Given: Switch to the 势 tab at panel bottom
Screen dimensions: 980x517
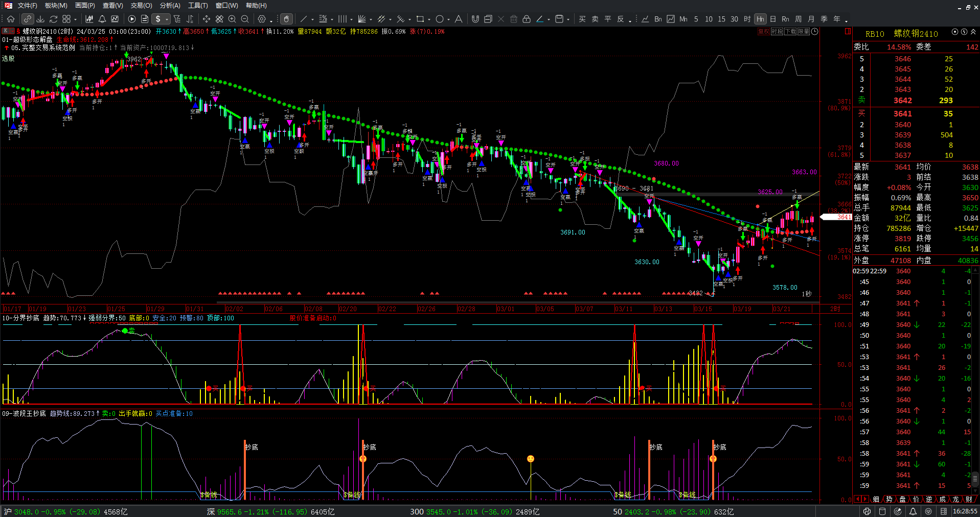Looking at the screenshot, I should (889, 499).
